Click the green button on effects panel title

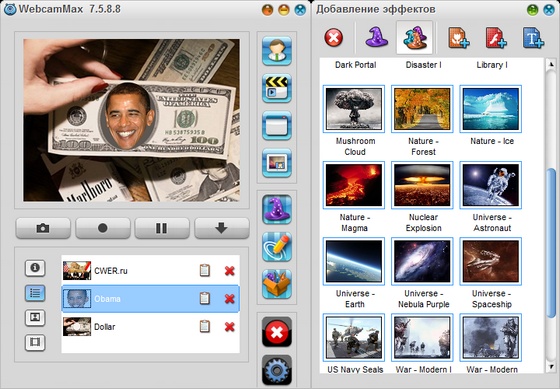pos(532,10)
